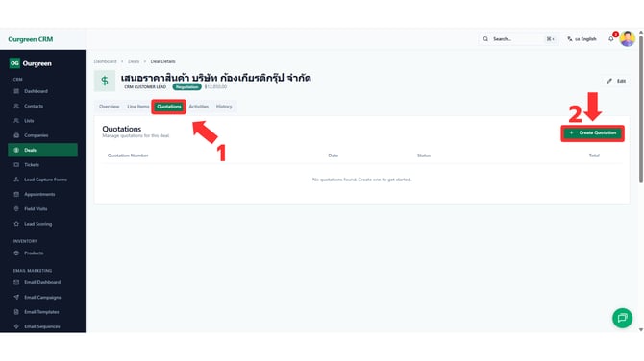Open the chat support bubble
Screen dimensions: 644x361
622,318
